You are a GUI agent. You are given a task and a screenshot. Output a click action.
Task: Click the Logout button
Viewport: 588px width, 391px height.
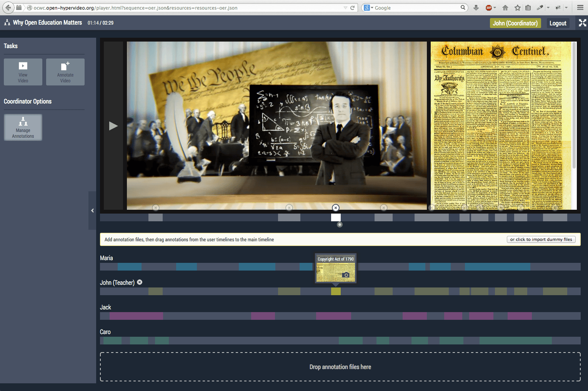[558, 23]
